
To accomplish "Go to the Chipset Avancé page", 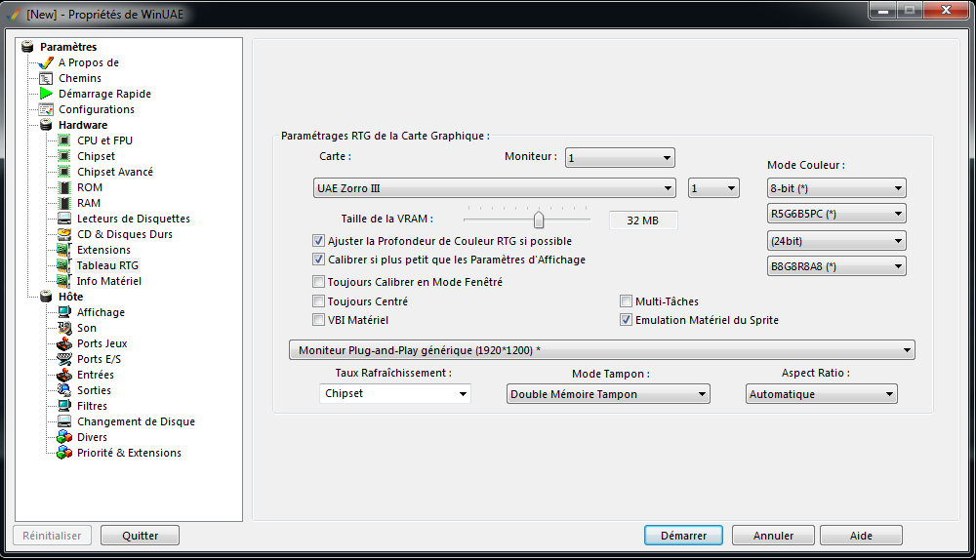I will pos(115,172).
